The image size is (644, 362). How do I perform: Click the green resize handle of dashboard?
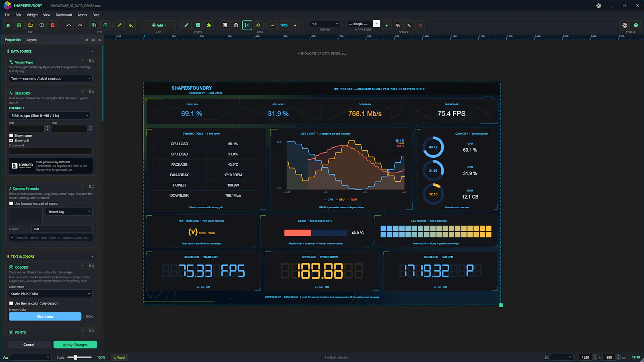pos(501,305)
